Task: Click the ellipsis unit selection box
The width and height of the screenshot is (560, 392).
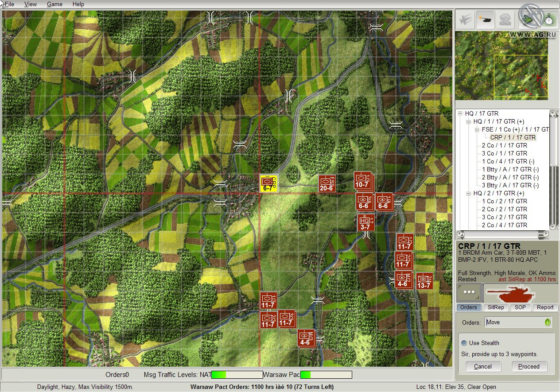Action: click(x=469, y=292)
